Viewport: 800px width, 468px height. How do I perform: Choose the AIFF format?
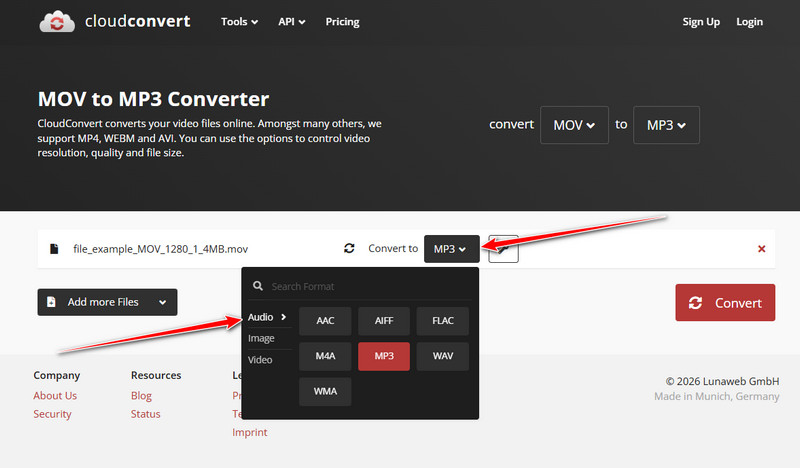(x=384, y=321)
